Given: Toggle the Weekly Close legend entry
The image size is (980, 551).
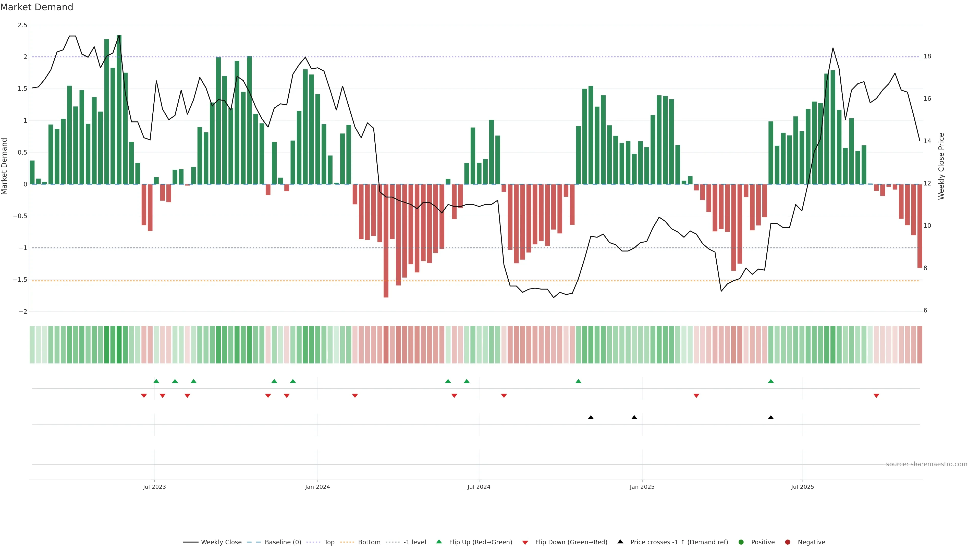Looking at the screenshot, I should tap(221, 542).
